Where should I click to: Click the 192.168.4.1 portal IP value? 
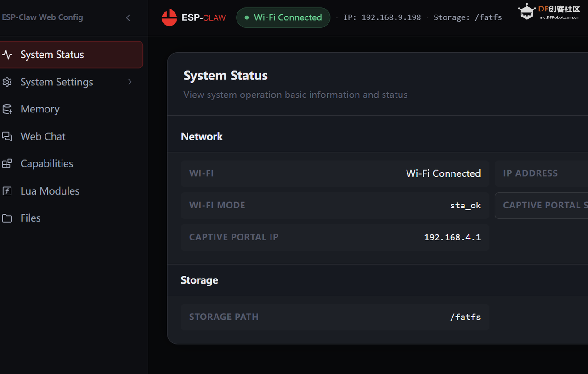coord(452,237)
